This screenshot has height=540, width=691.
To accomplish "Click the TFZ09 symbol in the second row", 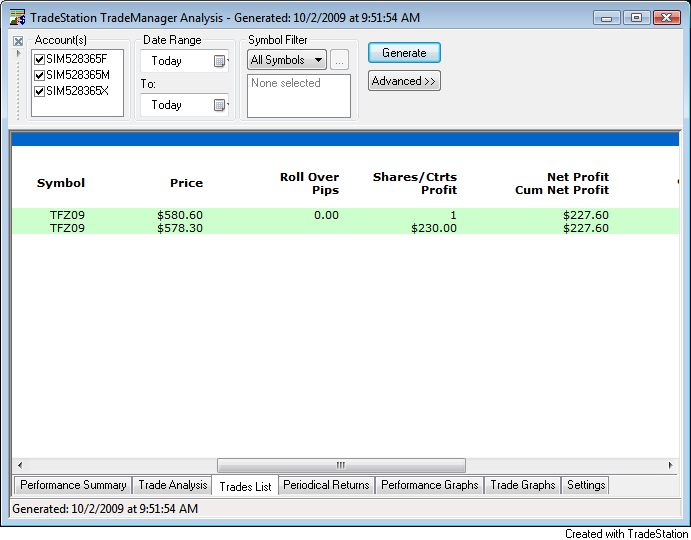I will (67, 228).
